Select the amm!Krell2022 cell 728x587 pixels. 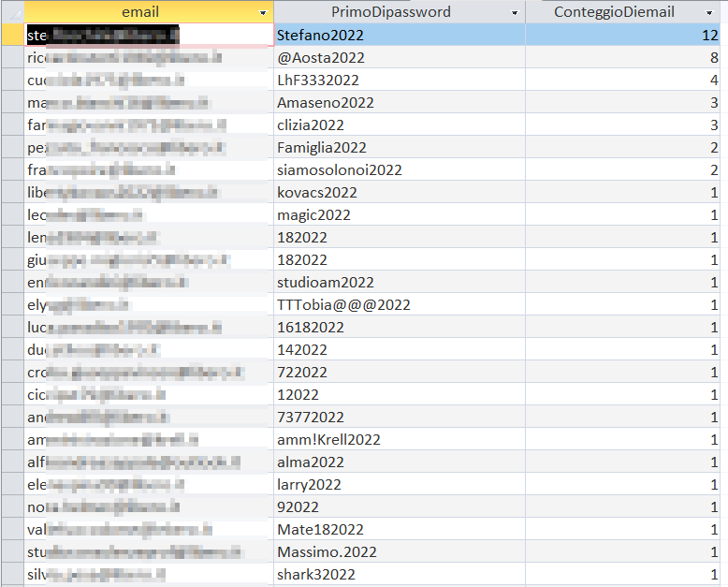[399, 439]
